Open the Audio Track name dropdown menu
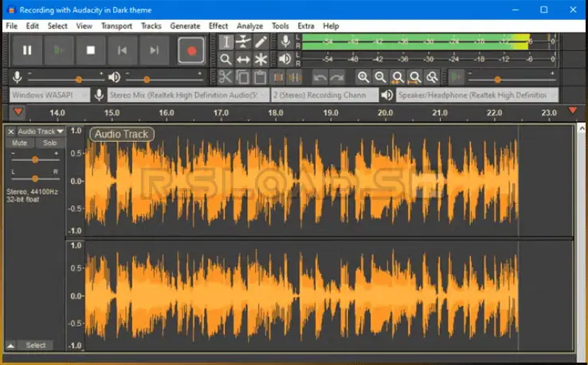Screen dimensions: 588x365 (41, 131)
